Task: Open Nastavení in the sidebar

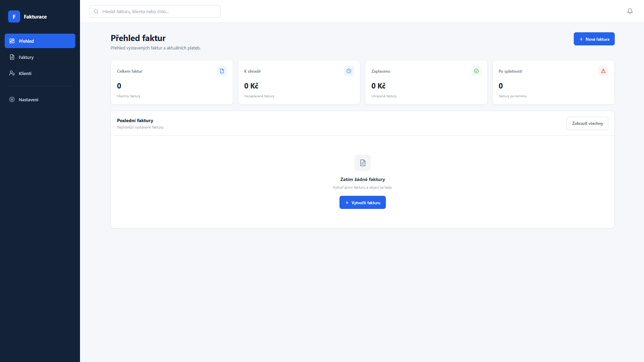Action: (40, 100)
